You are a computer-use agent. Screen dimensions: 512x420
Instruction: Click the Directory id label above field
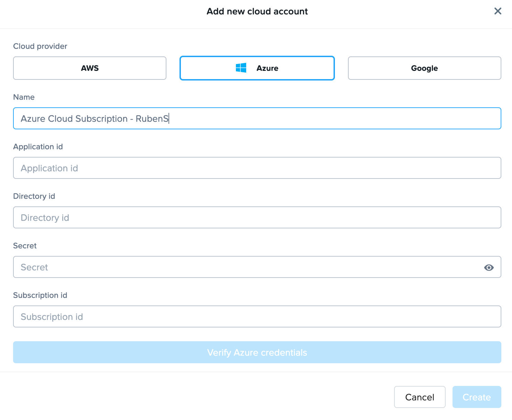pyautogui.click(x=34, y=196)
